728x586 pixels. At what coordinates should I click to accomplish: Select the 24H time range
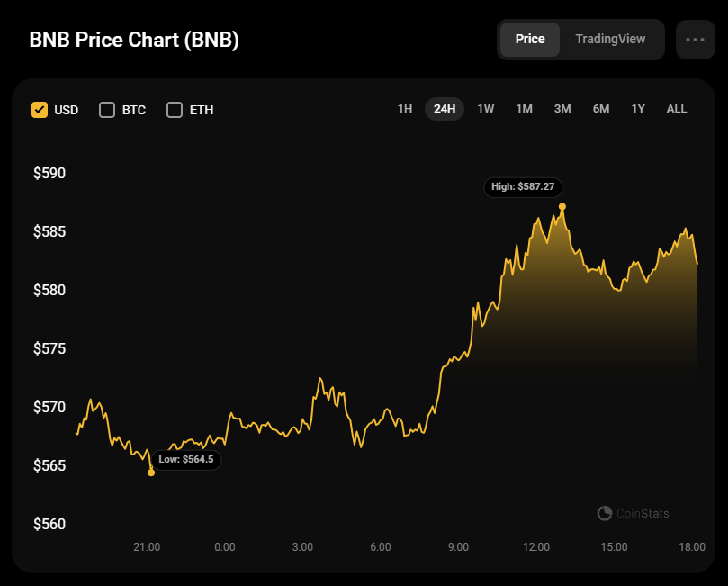[445, 109]
